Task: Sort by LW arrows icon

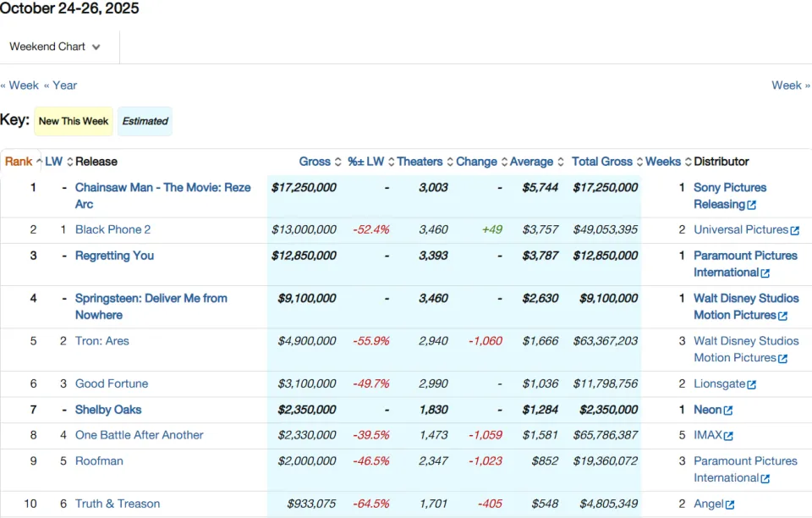Action: [70, 162]
